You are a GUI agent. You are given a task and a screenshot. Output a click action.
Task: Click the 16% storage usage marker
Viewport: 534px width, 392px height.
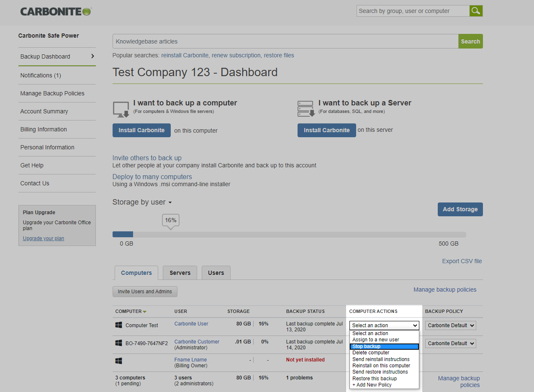click(170, 220)
